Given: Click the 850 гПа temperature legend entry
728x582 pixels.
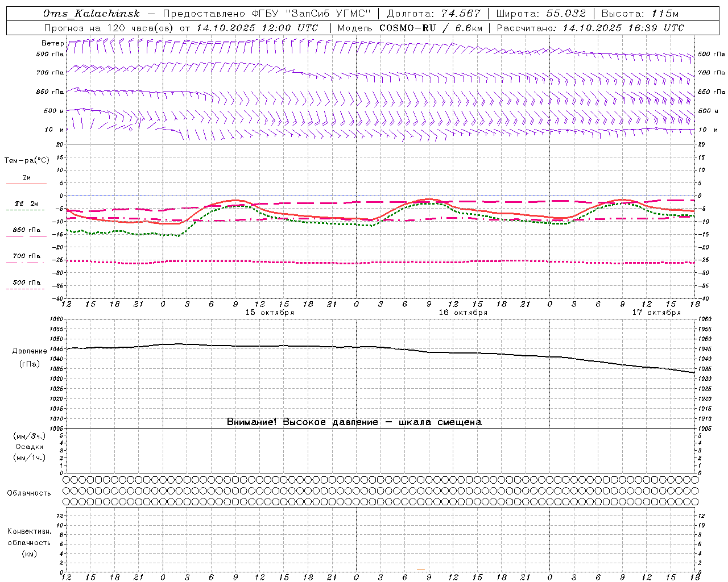Looking at the screenshot, I should point(26,230).
